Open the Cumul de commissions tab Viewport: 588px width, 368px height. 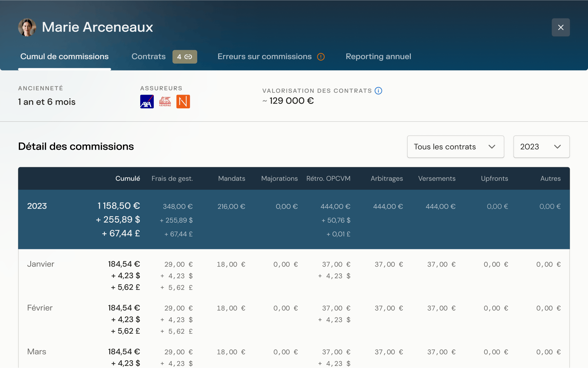(64, 56)
